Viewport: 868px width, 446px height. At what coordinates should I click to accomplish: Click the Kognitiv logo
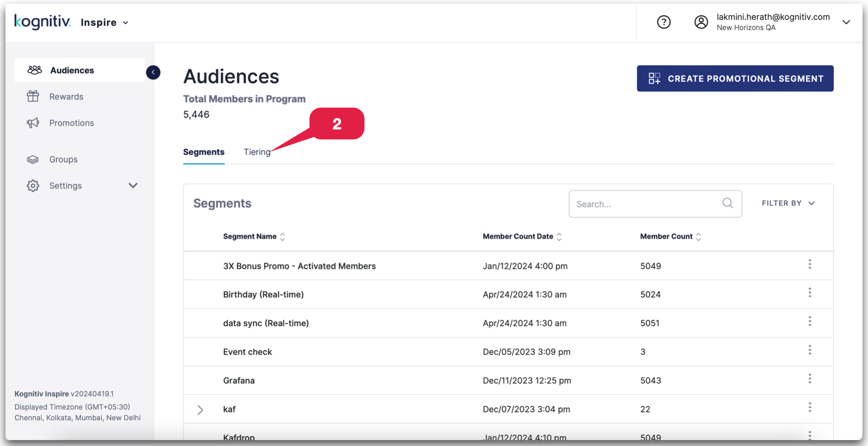42,21
